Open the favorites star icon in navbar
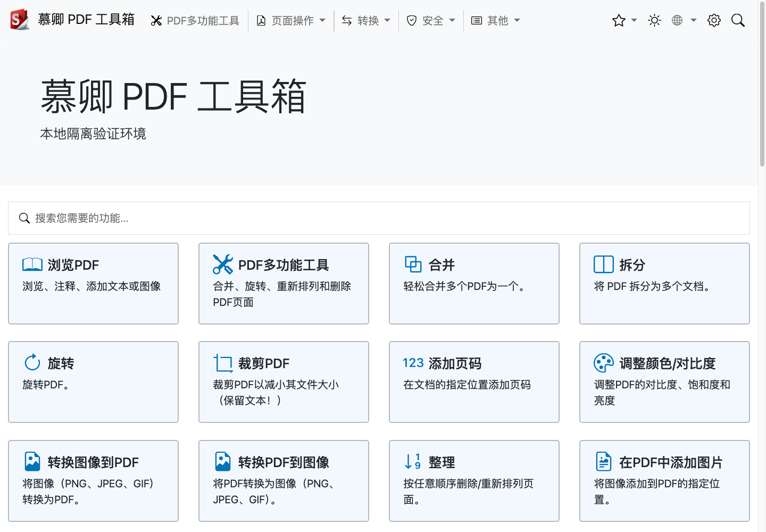Screen dimensions: 766x532 (619, 20)
